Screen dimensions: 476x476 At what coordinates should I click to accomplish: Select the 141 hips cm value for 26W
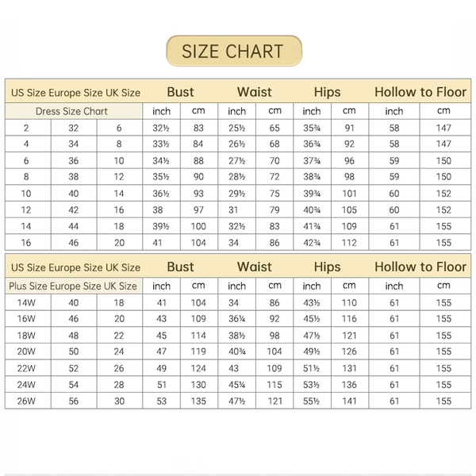pyautogui.click(x=349, y=401)
